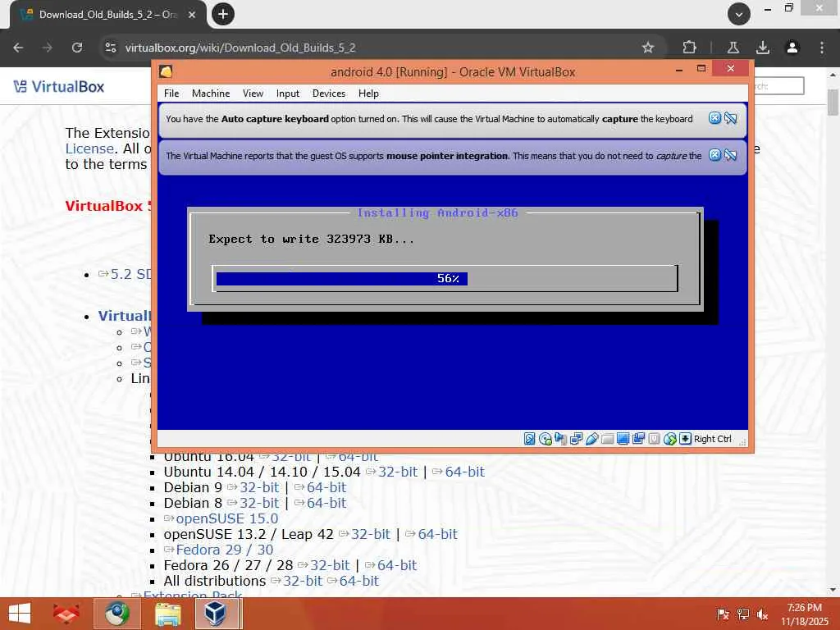Click the USB devices status icon
The width and height of the screenshot is (840, 630).
point(592,439)
